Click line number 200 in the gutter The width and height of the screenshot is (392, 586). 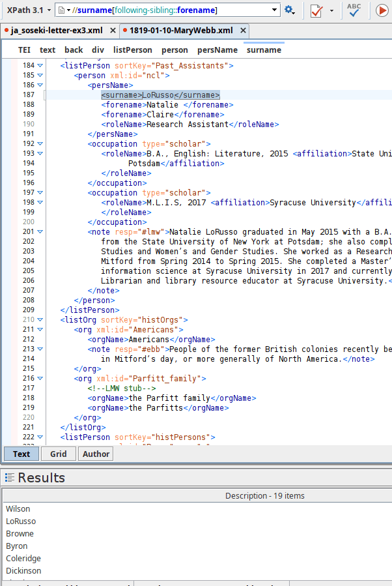[x=29, y=222]
